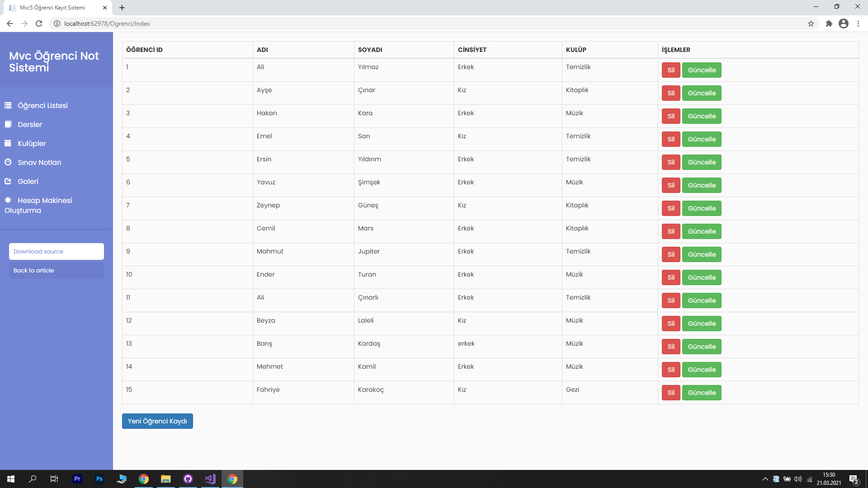Reload the page with the refresh icon
The height and width of the screenshot is (488, 868).
[x=39, y=23]
